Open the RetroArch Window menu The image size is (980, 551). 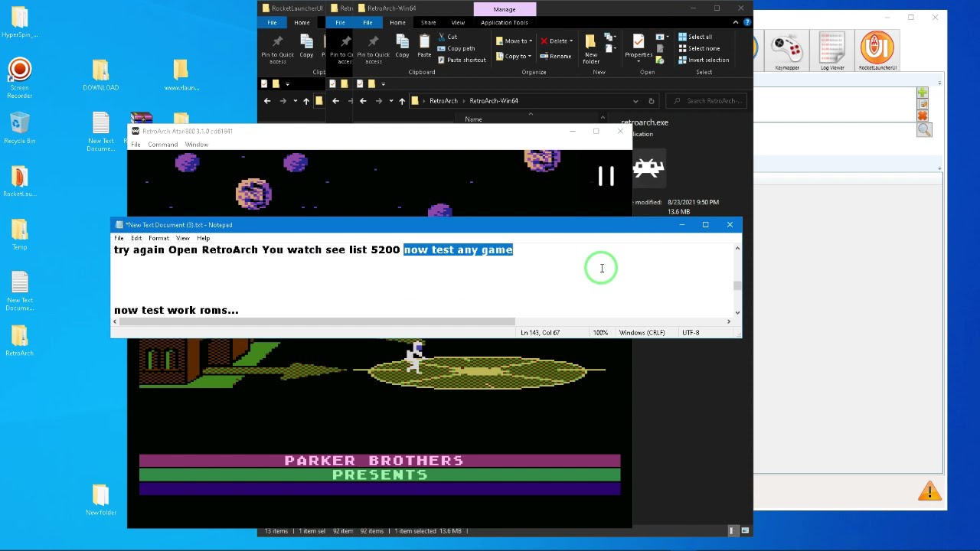click(196, 145)
